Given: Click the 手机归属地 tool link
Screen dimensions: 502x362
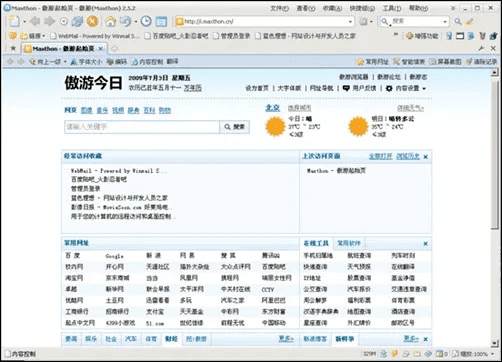Looking at the screenshot, I should pos(318,256).
